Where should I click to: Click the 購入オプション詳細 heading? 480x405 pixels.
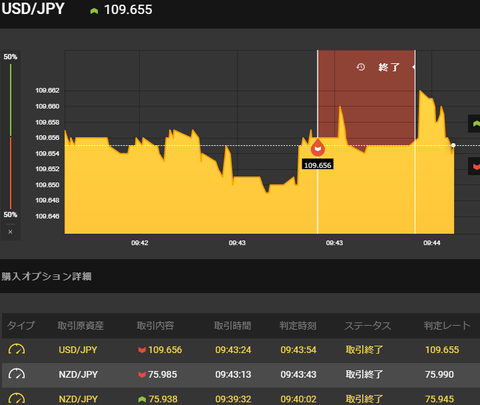coord(46,276)
